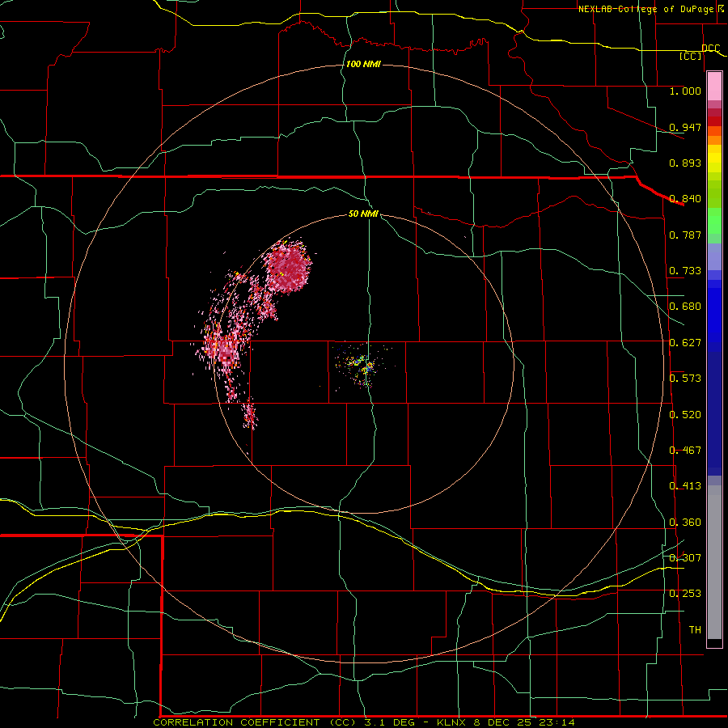Pick the gray legend swatch near TH
Screen dimensions: 728x728
(714, 562)
